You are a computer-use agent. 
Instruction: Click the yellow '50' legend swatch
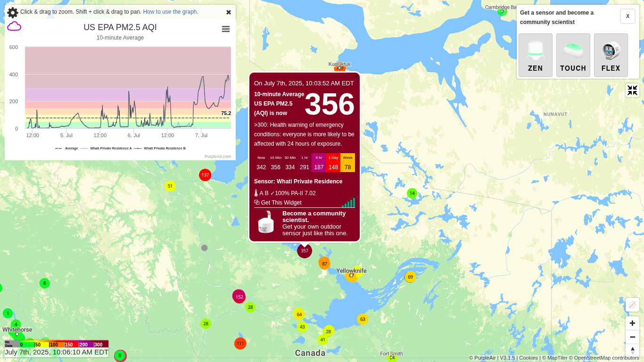(x=42, y=344)
